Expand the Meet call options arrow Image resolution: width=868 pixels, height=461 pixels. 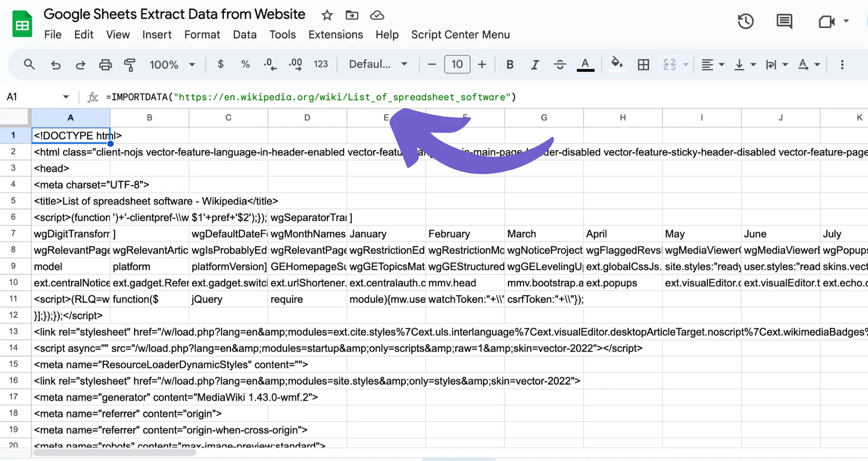846,21
